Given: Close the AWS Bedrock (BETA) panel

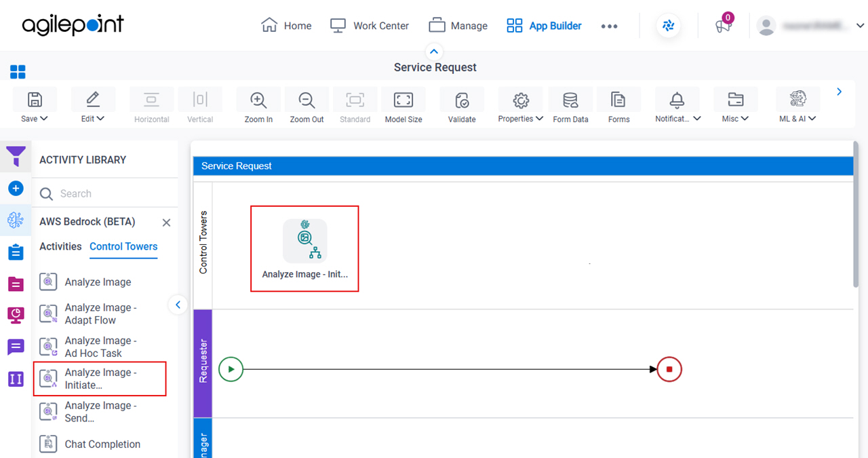Looking at the screenshot, I should 166,223.
